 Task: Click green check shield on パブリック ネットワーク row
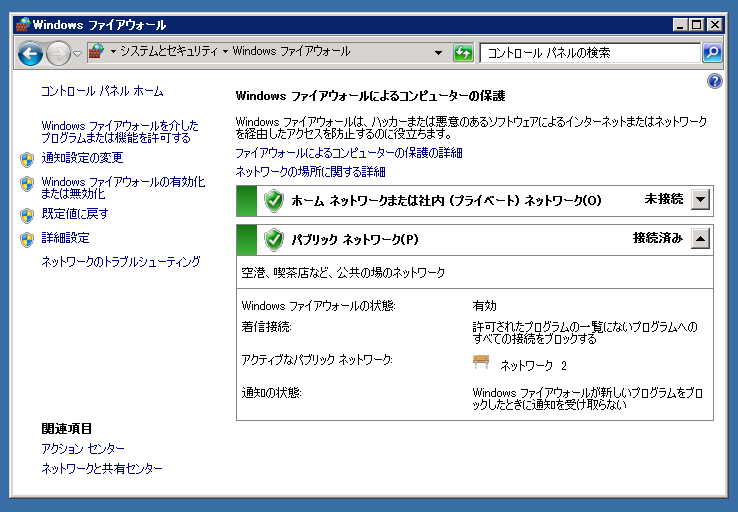point(273,240)
